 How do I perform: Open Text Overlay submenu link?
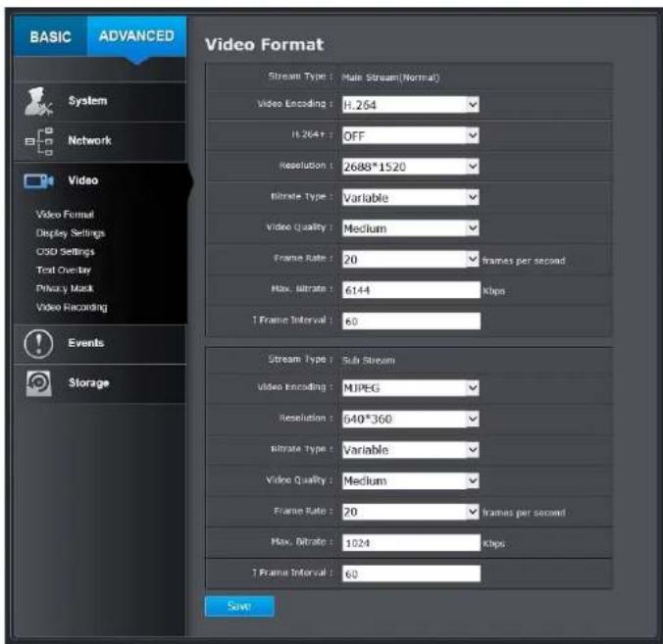tap(64, 270)
